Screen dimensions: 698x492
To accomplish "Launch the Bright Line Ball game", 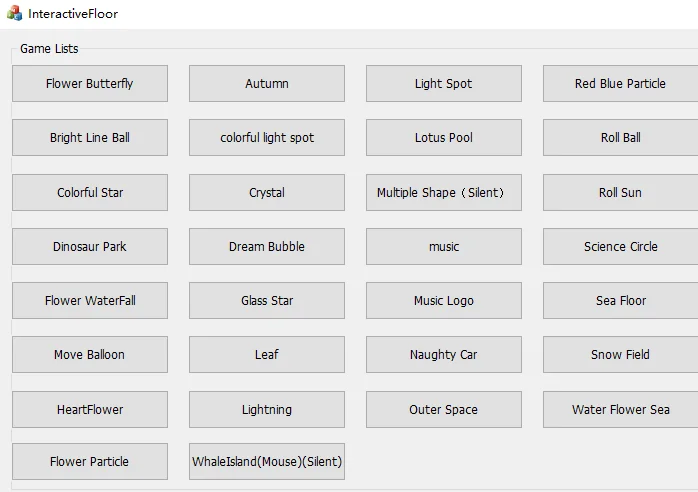I will pyautogui.click(x=90, y=138).
